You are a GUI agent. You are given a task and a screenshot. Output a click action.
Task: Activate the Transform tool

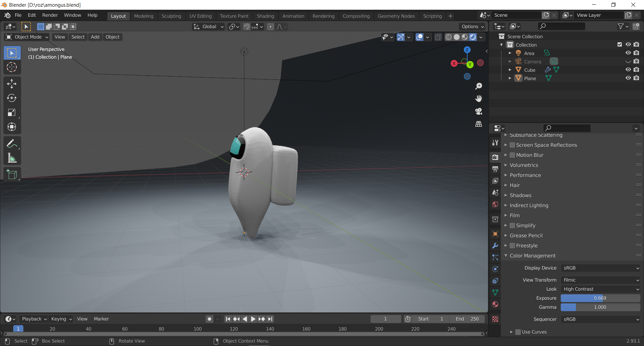click(12, 127)
